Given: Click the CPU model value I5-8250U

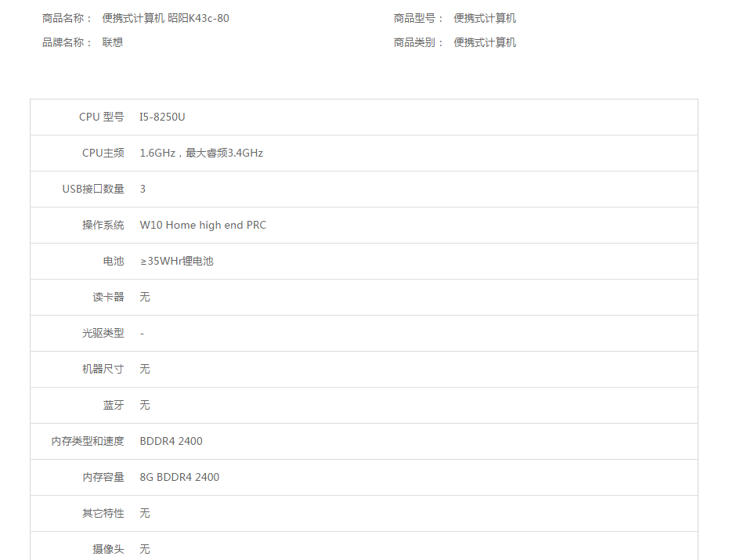Looking at the screenshot, I should click(162, 117).
